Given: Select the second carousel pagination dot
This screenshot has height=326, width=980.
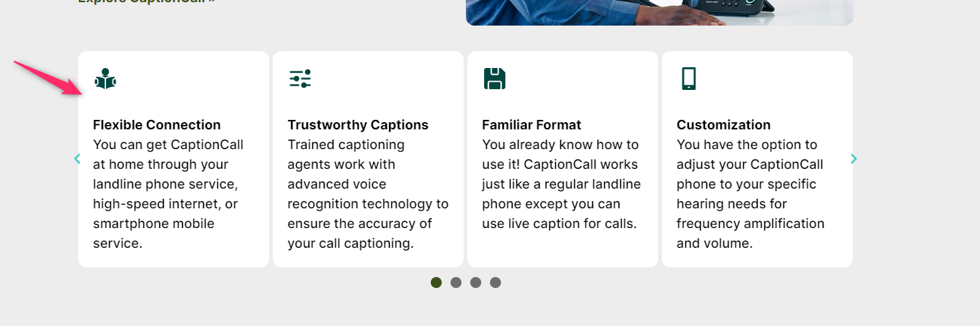Looking at the screenshot, I should 456,282.
